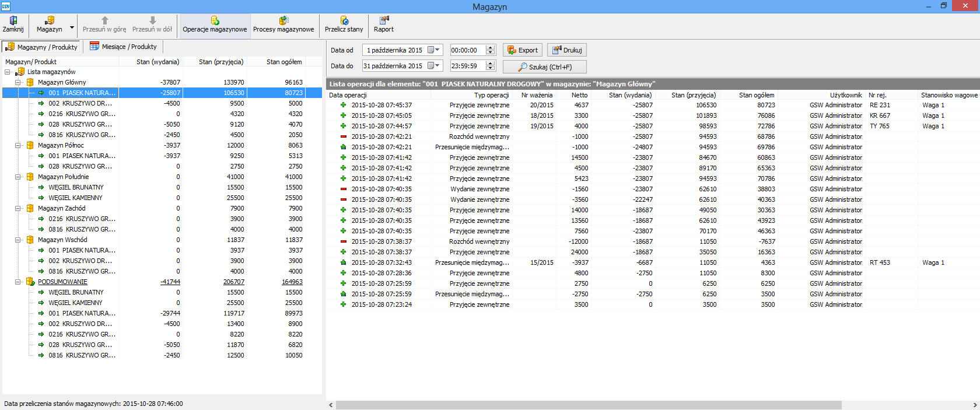Click the Przelicz stany icon
Image resolution: width=980 pixels, height=410 pixels.
pyautogui.click(x=344, y=24)
